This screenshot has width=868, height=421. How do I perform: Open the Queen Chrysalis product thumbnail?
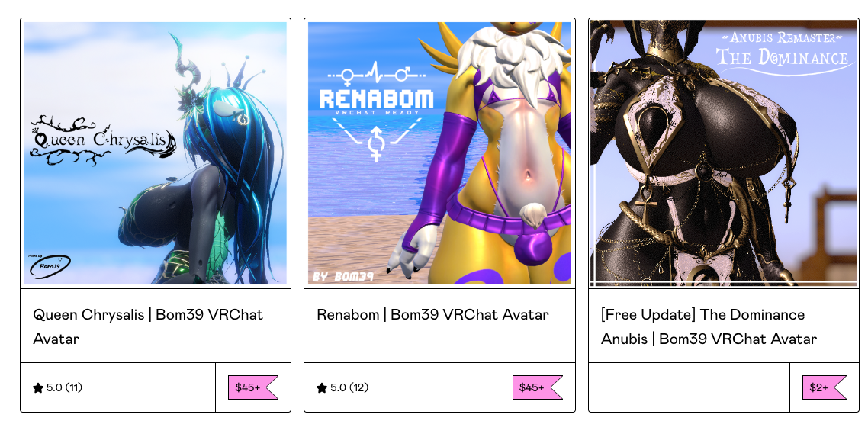point(156,153)
